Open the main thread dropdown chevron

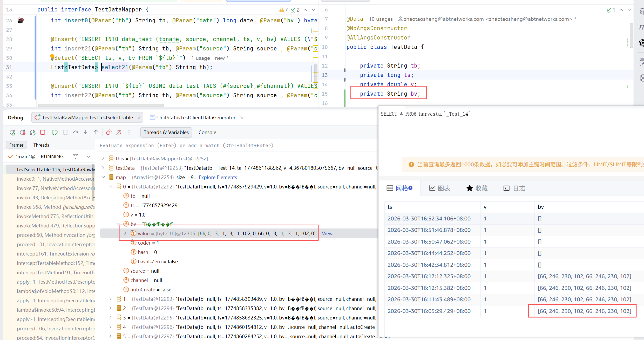[89, 156]
